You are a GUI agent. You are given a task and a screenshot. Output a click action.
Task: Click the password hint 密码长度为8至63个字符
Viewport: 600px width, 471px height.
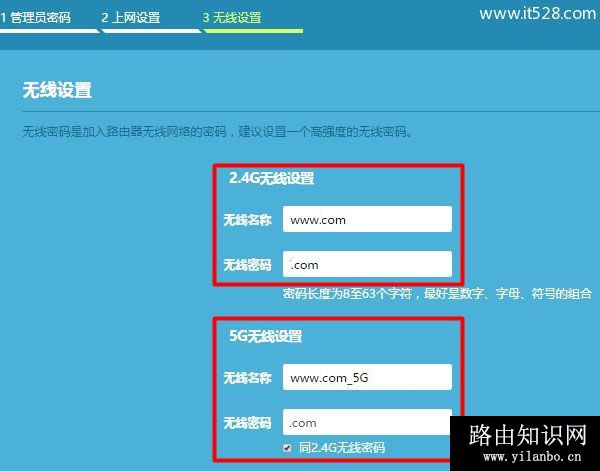tap(347, 293)
